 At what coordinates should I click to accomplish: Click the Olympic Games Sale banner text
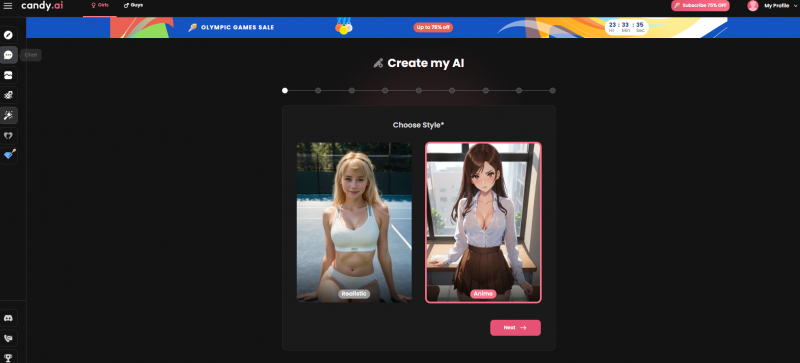tap(237, 28)
